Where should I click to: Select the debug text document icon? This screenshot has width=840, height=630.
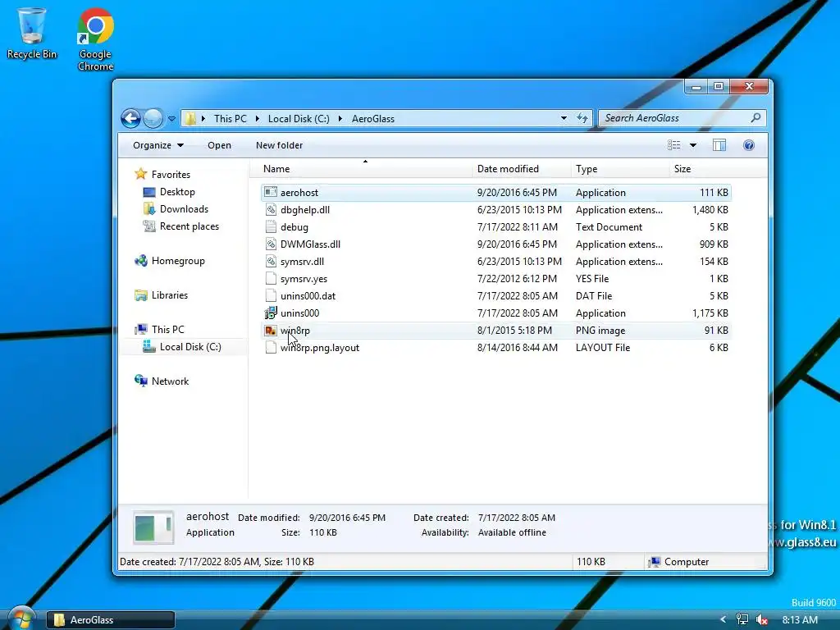[x=271, y=226]
